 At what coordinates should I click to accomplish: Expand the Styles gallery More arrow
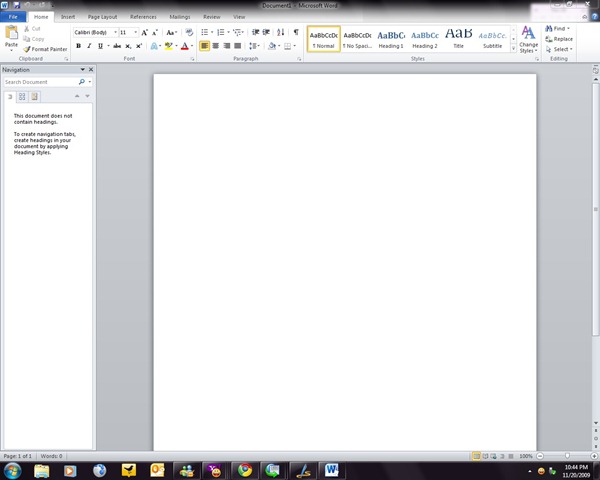pyautogui.click(x=514, y=48)
